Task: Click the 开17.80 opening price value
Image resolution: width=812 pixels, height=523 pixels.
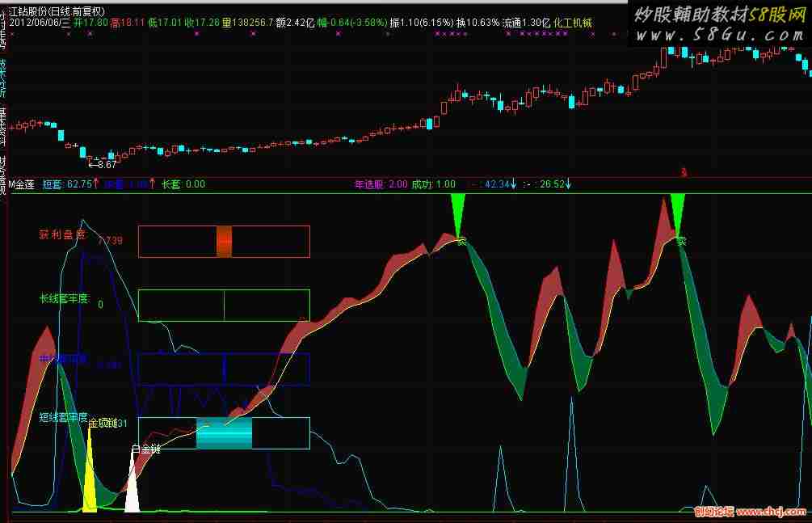Action: 90,23
